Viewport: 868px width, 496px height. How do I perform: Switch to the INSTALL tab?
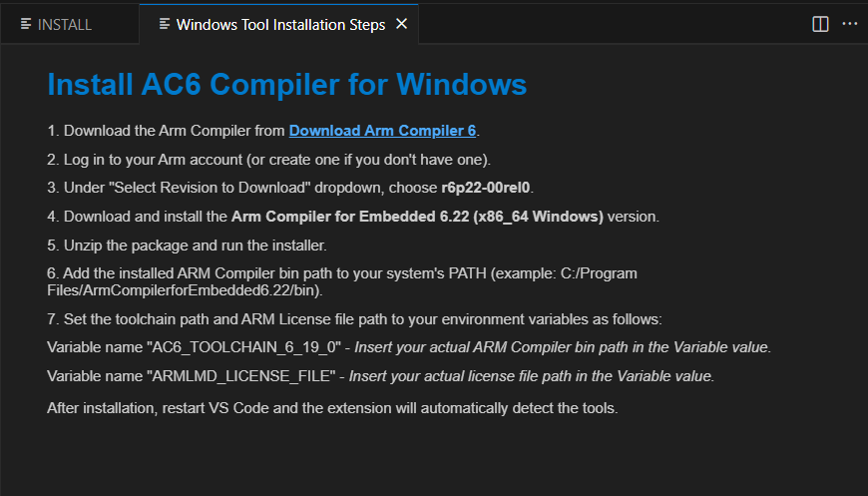(64, 24)
